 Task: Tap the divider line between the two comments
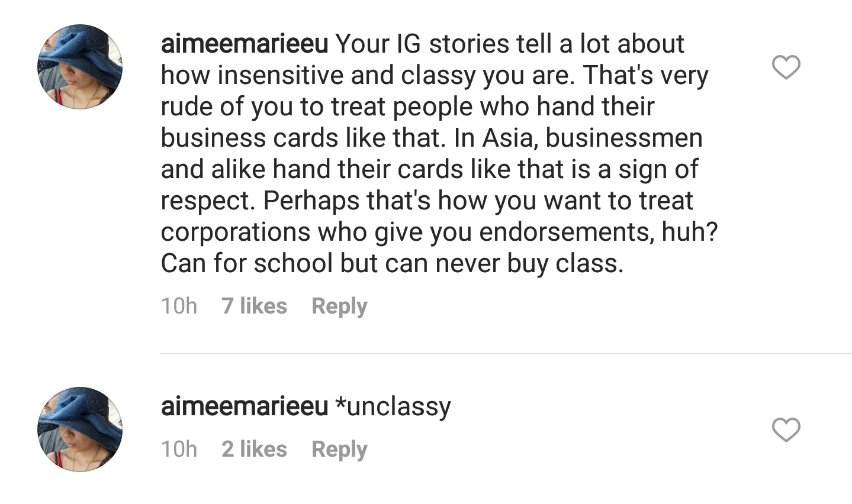506,354
